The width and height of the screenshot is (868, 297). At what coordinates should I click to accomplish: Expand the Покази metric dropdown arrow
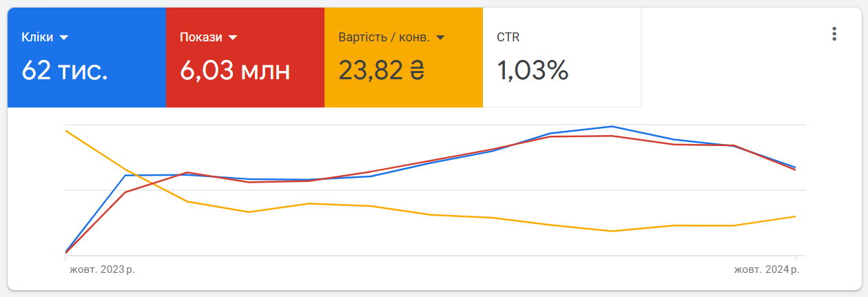(x=233, y=37)
